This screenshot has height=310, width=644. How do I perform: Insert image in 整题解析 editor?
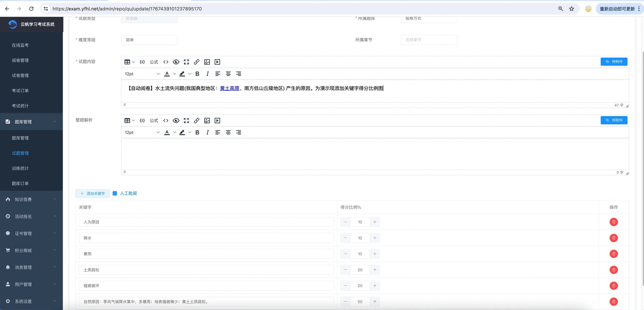point(207,121)
